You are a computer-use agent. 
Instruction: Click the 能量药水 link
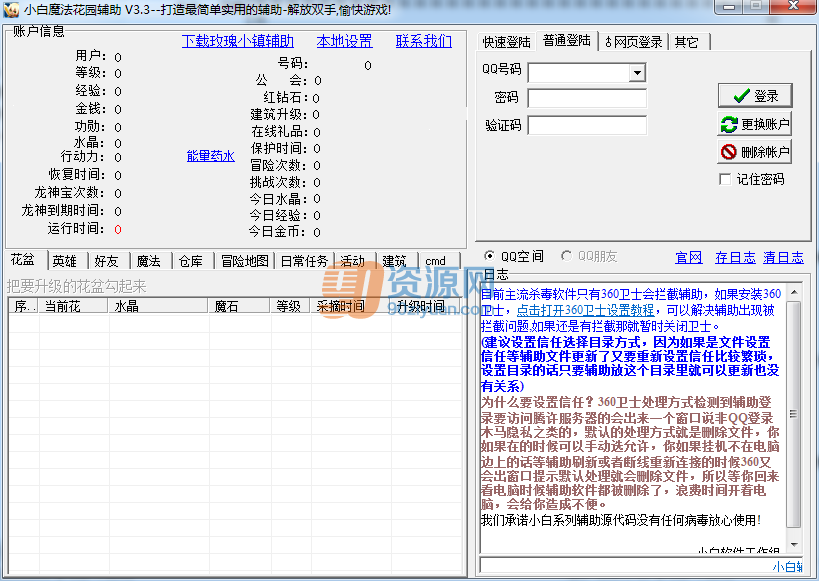click(210, 156)
